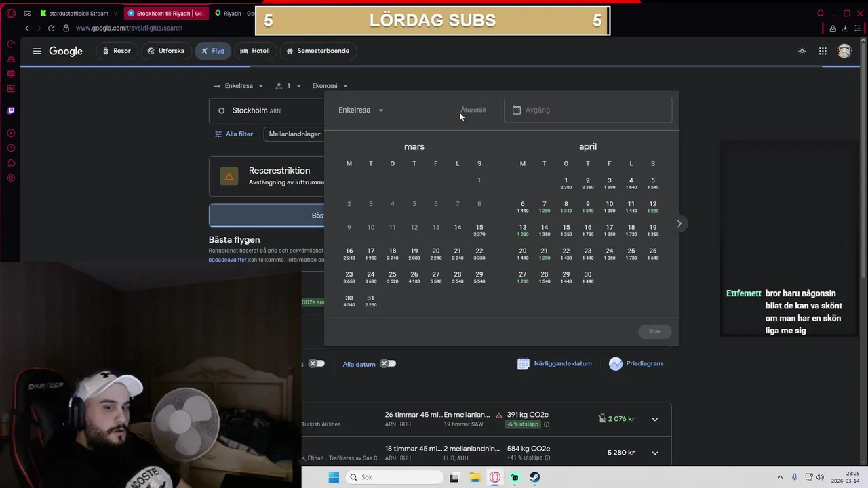Open the trip type Enkelresa dropdown above search
This screenshot has height=488, width=868.
[x=238, y=86]
